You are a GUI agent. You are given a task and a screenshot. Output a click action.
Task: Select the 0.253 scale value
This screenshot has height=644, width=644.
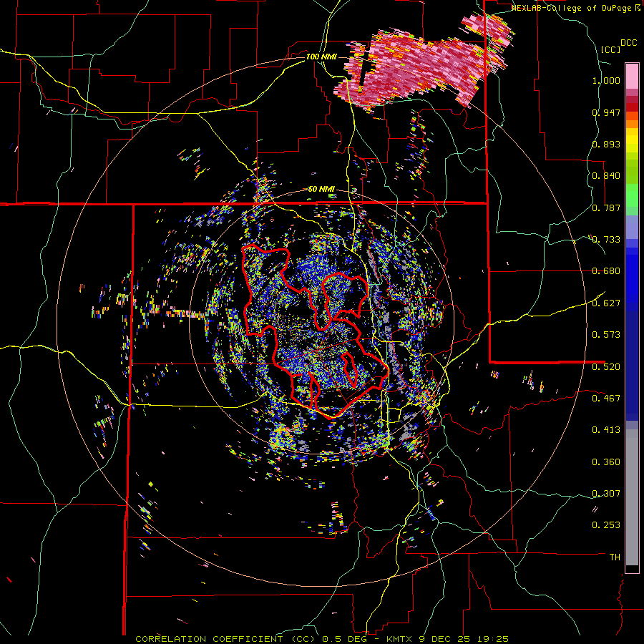606,525
